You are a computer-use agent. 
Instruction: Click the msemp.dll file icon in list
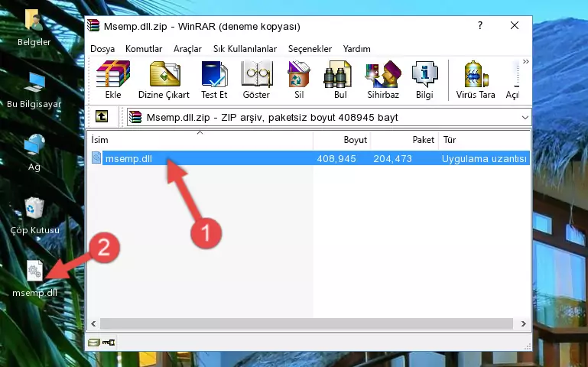click(x=96, y=158)
